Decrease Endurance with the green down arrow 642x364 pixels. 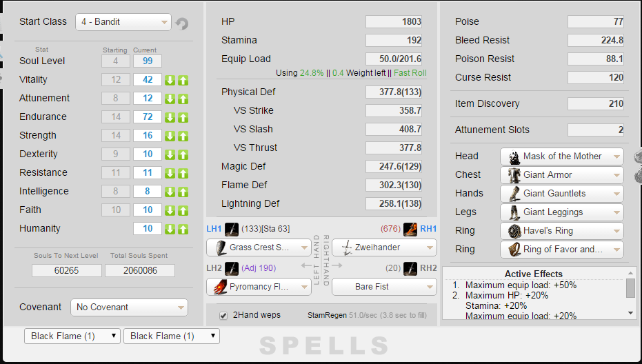pyautogui.click(x=170, y=117)
